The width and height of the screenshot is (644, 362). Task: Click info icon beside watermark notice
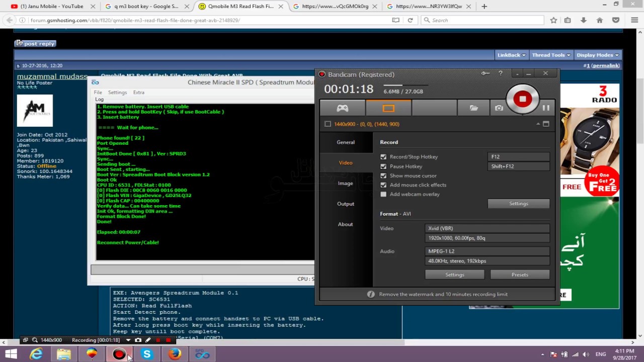point(371,294)
